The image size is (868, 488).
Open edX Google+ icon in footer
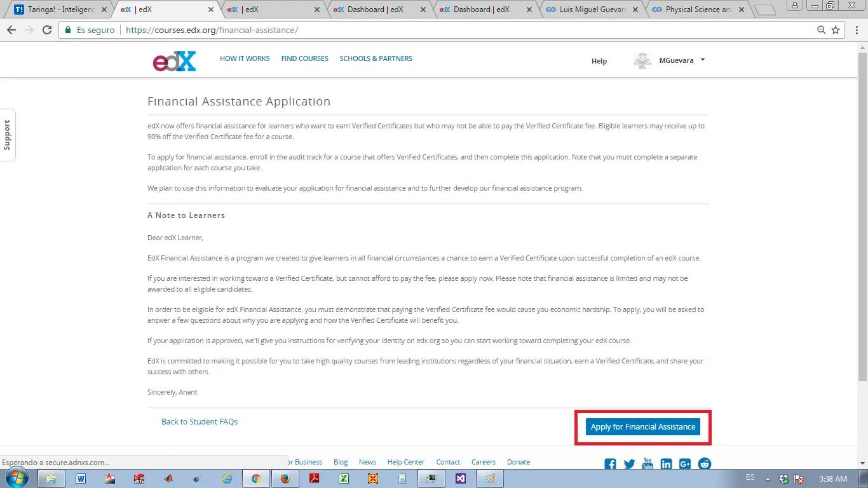tap(685, 464)
